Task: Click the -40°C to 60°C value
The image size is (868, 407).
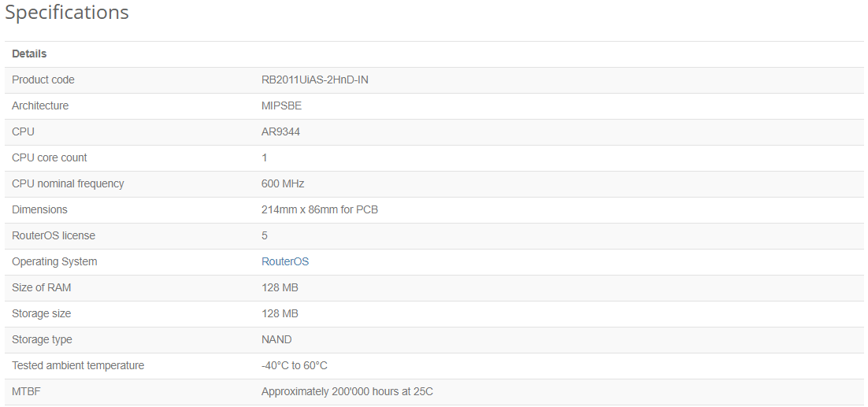Action: (x=295, y=365)
